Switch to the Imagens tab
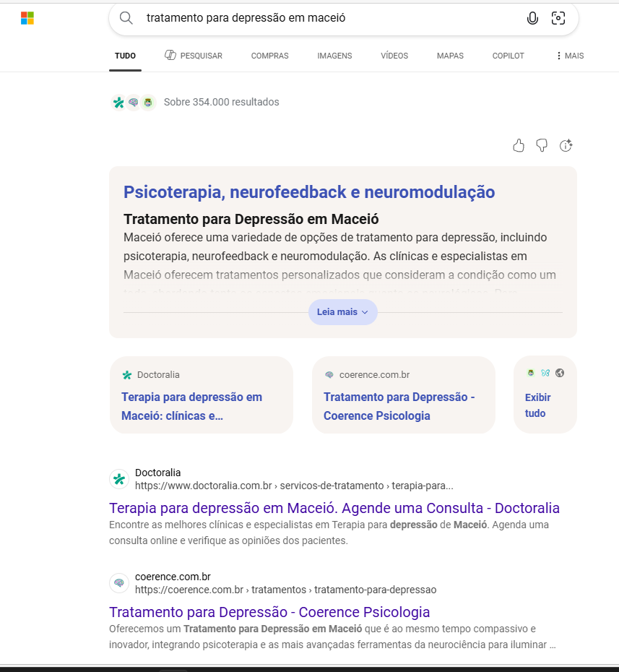Screen dimensions: 619x672 click(x=334, y=56)
